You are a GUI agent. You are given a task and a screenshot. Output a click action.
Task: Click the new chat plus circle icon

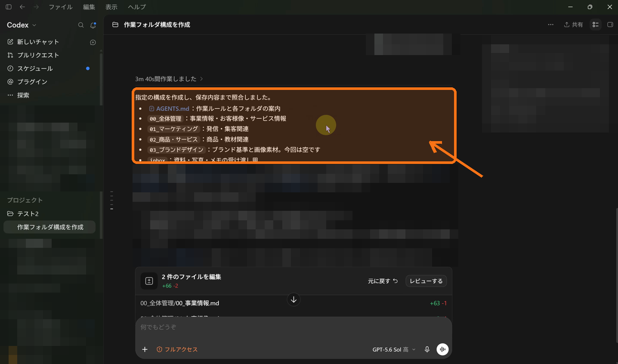[x=93, y=42]
